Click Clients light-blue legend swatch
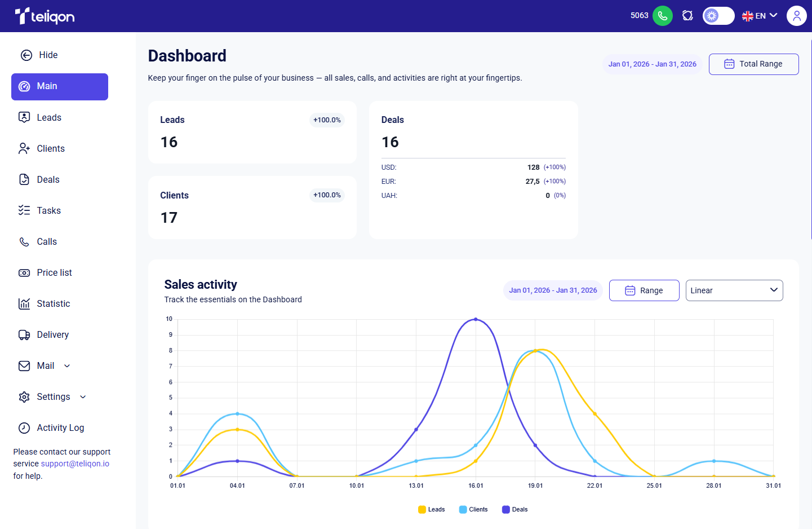The height and width of the screenshot is (529, 812). 463,510
